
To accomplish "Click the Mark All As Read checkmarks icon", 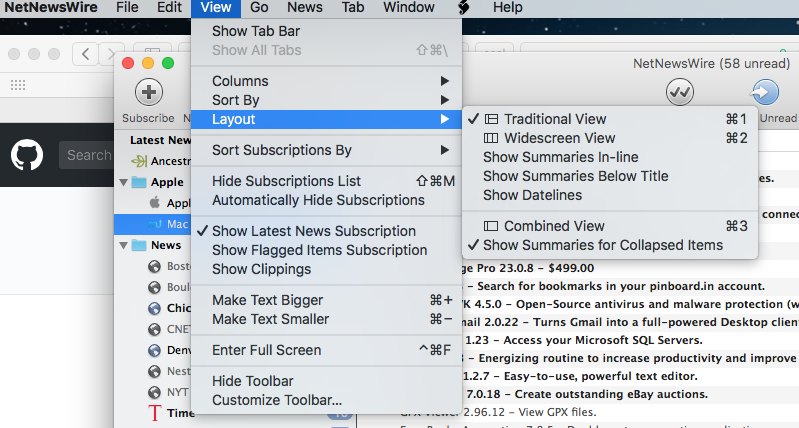I will tap(680, 92).
